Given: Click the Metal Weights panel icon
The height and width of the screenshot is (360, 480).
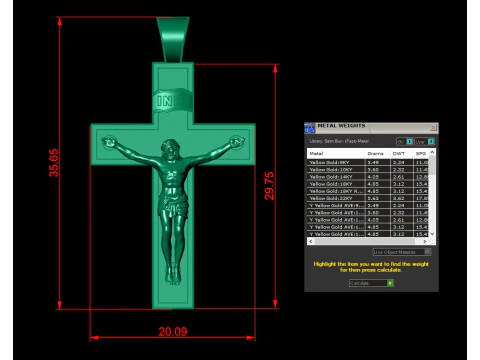Looking at the screenshot, I should (x=310, y=128).
